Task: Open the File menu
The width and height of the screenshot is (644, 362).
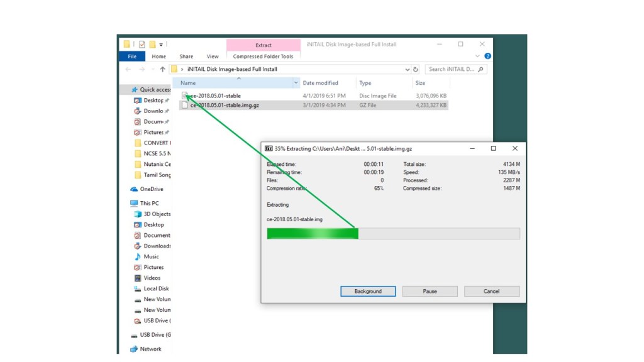Action: 131,57
